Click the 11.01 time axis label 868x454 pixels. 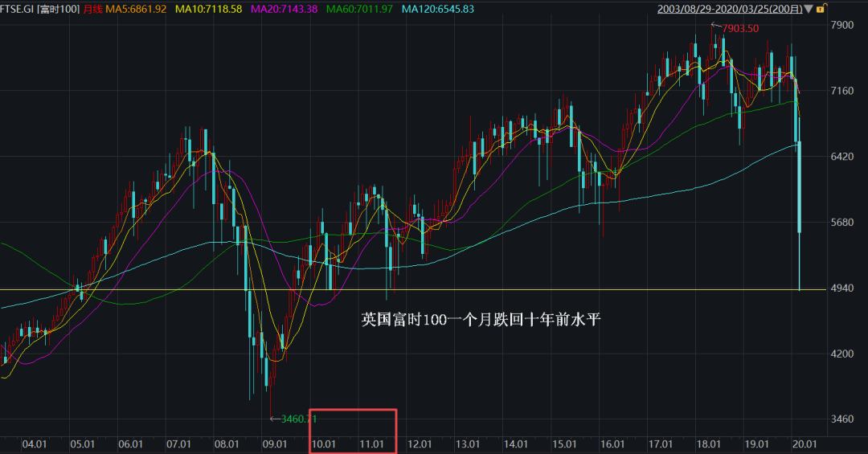click(x=372, y=444)
